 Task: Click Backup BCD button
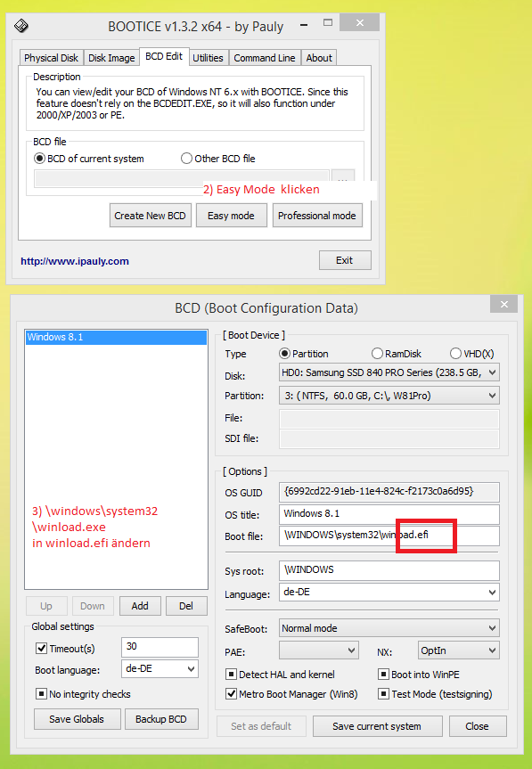[x=161, y=719]
